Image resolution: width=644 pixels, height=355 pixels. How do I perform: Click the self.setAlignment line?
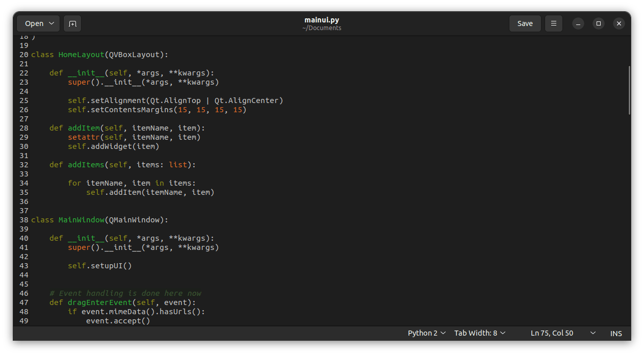pos(175,100)
